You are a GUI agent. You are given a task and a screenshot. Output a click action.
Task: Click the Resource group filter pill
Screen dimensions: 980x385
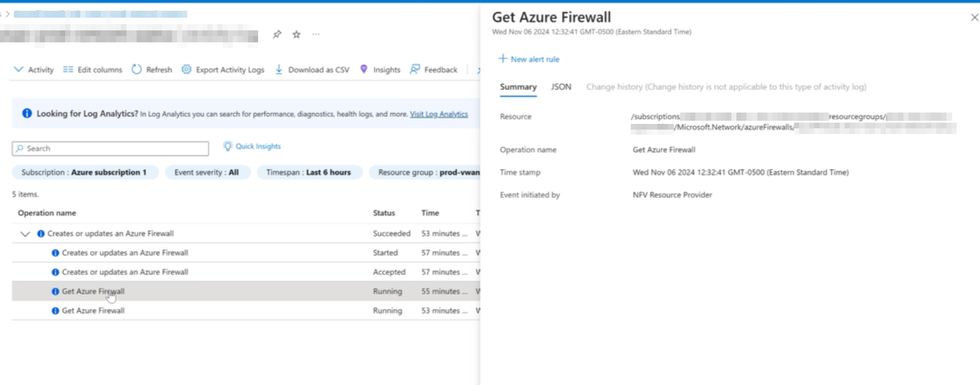coord(425,173)
